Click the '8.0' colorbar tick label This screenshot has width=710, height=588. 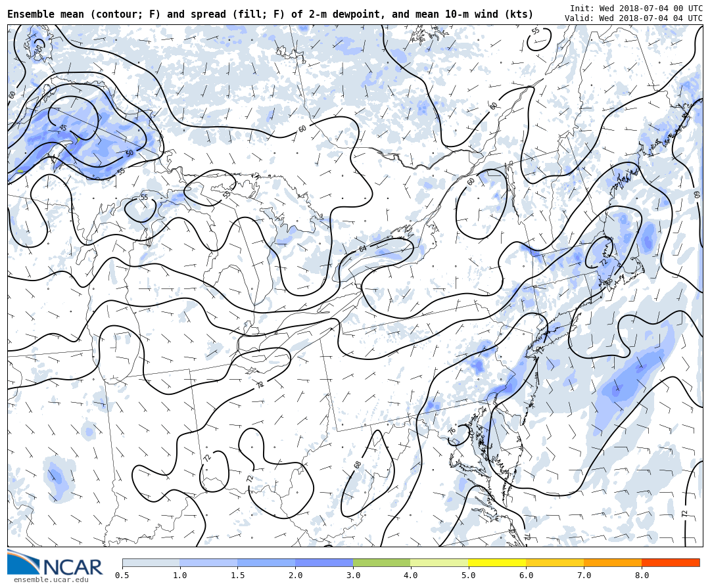(x=642, y=576)
